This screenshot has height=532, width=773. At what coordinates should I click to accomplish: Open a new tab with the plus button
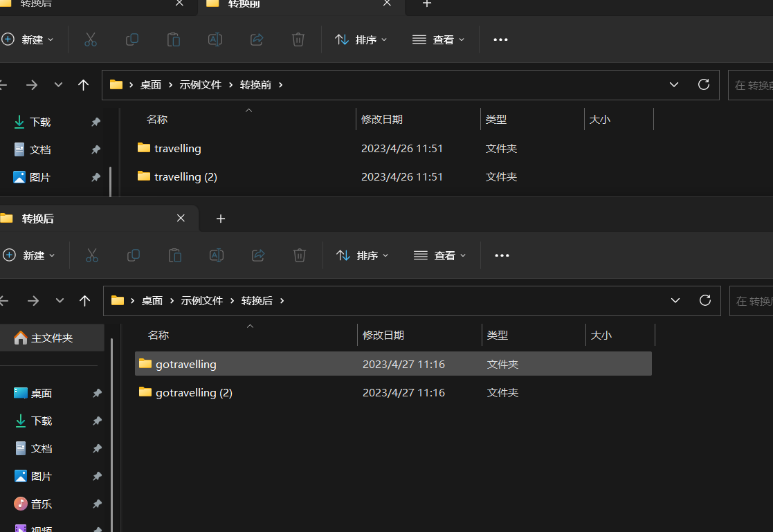tap(426, 6)
